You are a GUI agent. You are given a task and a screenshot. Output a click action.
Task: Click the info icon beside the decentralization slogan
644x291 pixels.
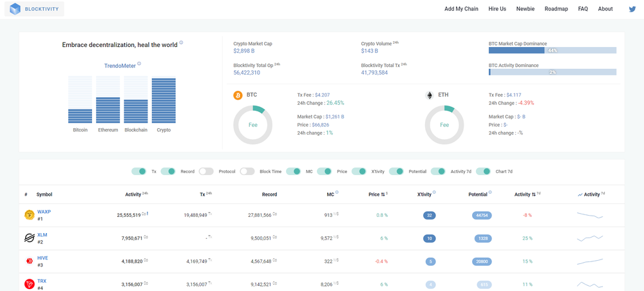click(x=181, y=42)
